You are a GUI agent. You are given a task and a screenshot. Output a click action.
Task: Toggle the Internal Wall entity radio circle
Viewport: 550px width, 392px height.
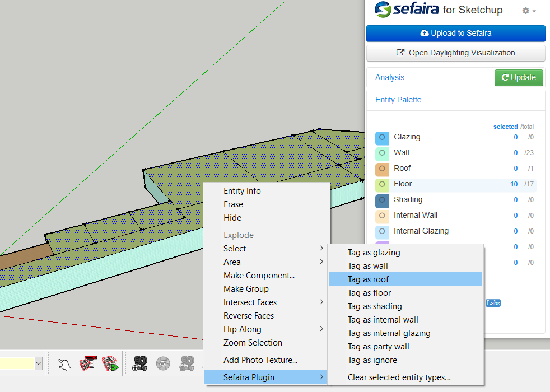[x=382, y=216]
